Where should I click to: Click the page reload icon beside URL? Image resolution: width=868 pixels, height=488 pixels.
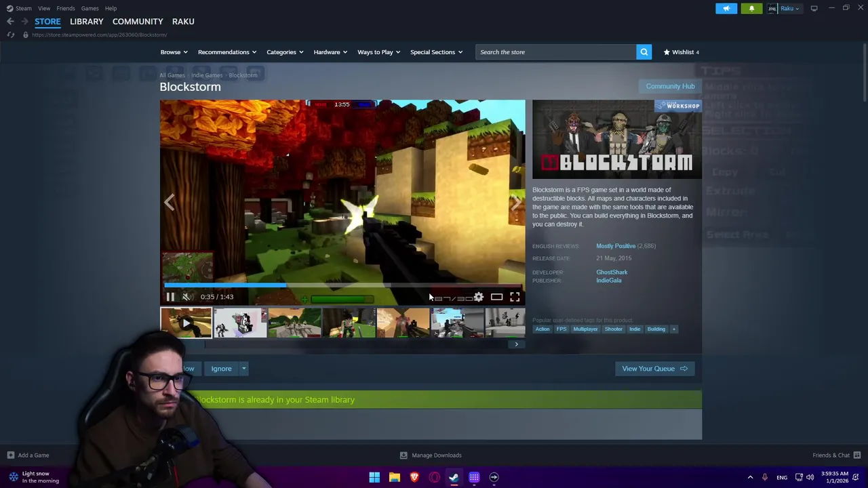pyautogui.click(x=10, y=35)
